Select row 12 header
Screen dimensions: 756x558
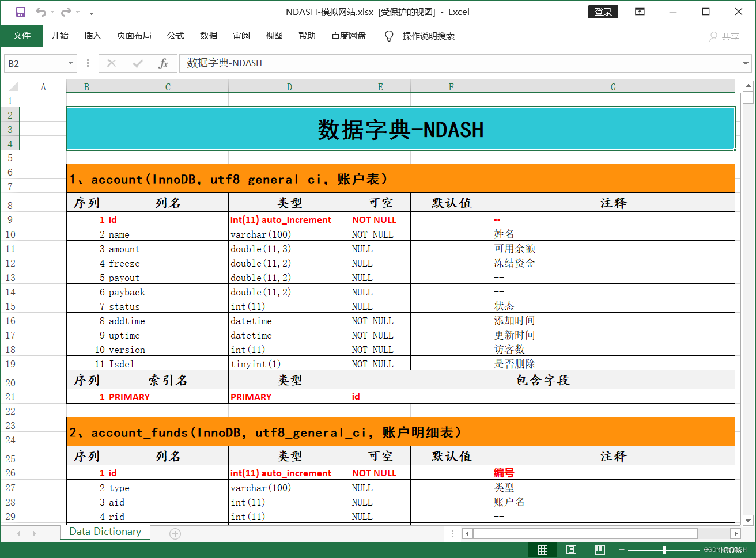[10, 263]
